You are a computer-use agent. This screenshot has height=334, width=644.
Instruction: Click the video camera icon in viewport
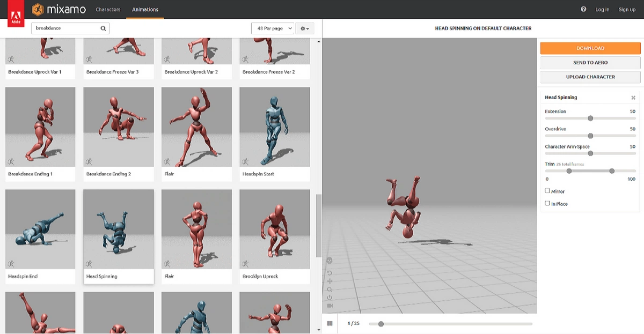point(330,306)
